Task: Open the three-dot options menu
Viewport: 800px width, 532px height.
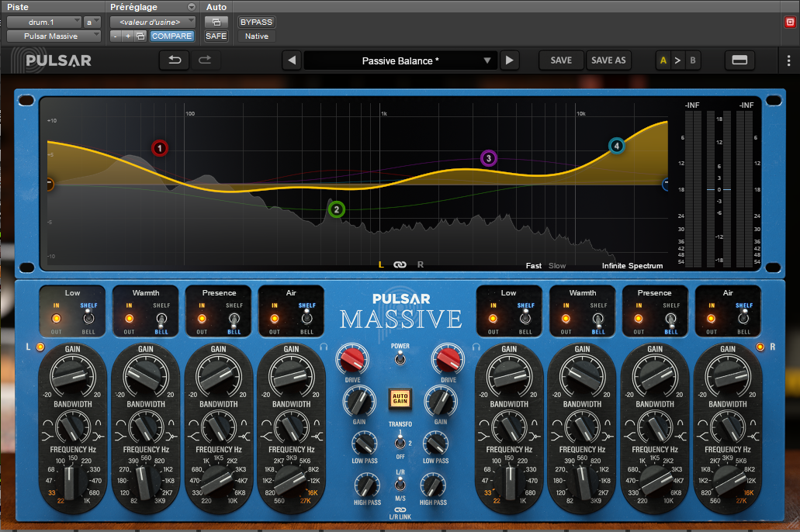Action: (x=789, y=60)
